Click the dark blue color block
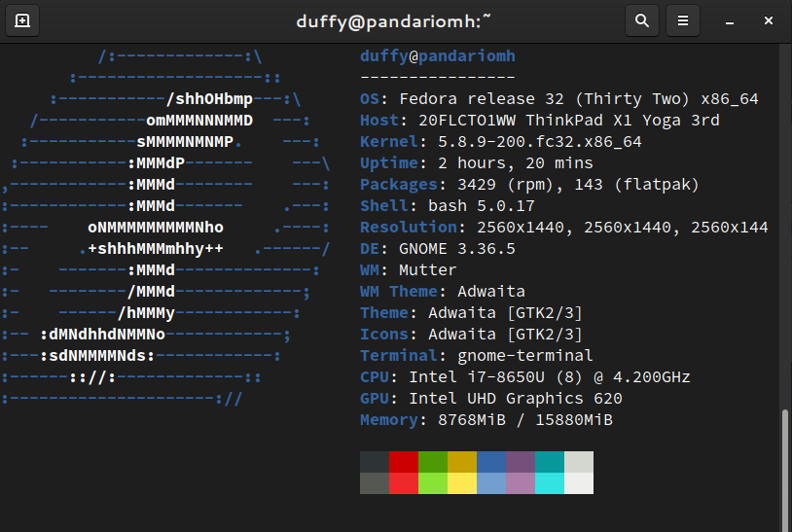The width and height of the screenshot is (792, 532). [x=491, y=462]
